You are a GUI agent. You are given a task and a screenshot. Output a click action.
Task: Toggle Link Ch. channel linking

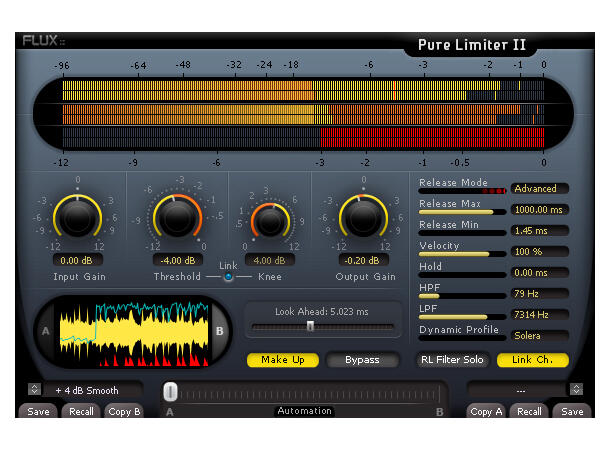[x=533, y=360]
